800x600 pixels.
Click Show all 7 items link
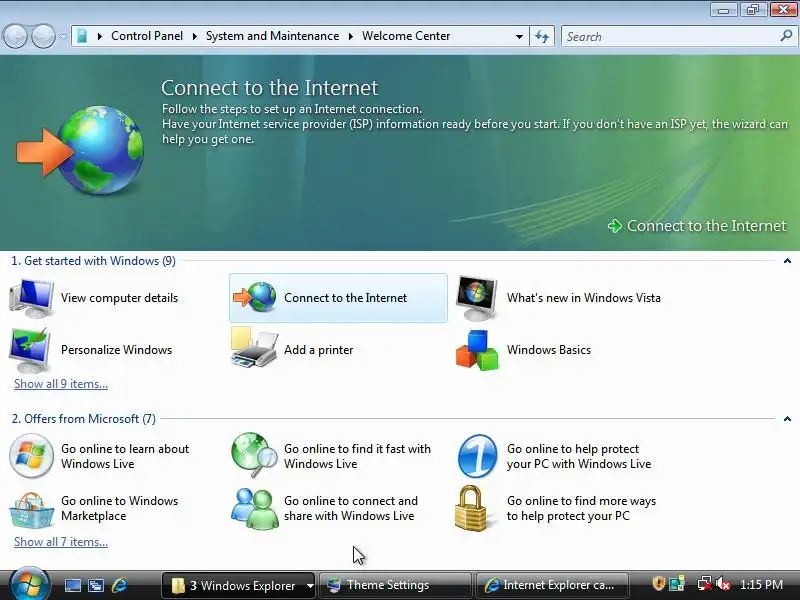[61, 542]
